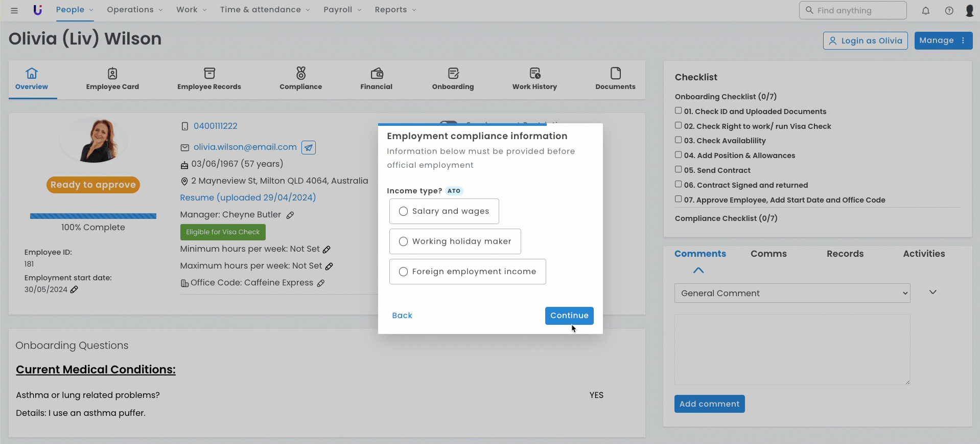Image resolution: width=980 pixels, height=444 pixels.
Task: Open the General Comment dropdown
Action: click(792, 293)
